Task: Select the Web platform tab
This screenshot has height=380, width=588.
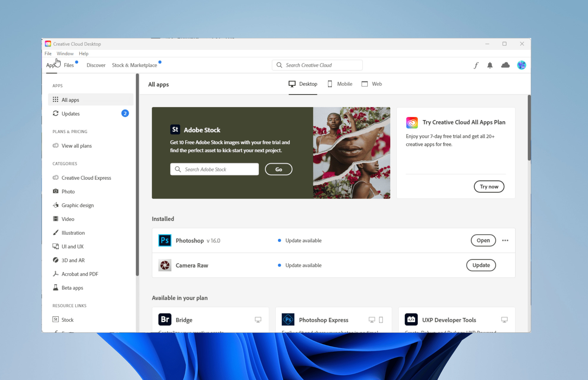Action: coord(372,84)
